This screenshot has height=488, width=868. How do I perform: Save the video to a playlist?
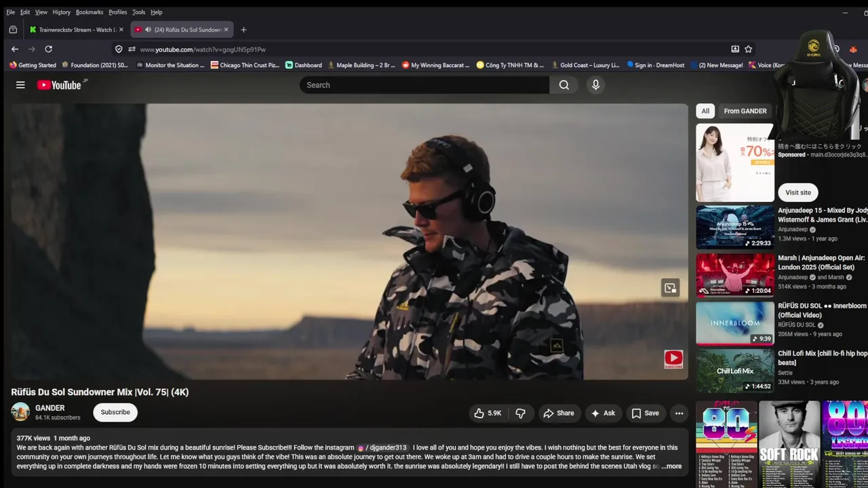point(645,413)
